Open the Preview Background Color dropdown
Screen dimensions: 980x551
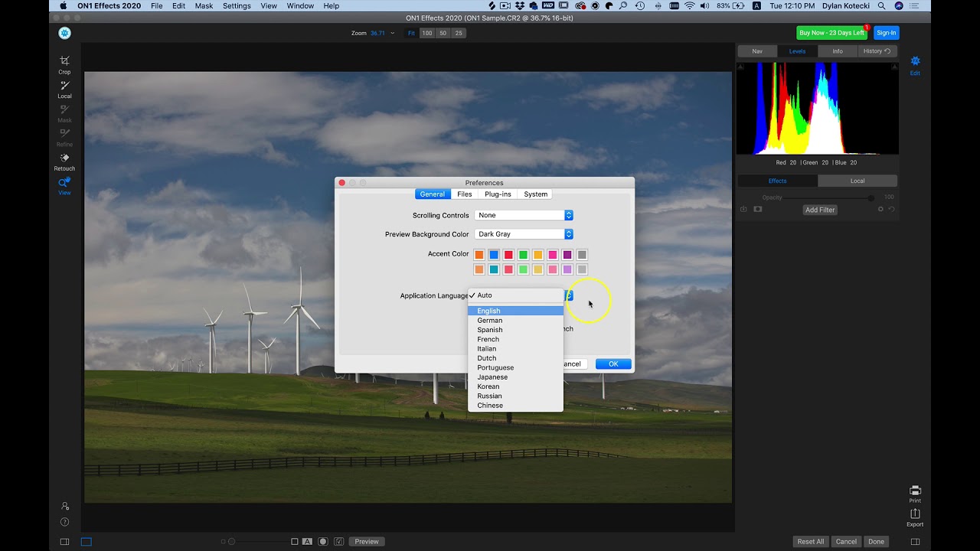click(x=524, y=234)
